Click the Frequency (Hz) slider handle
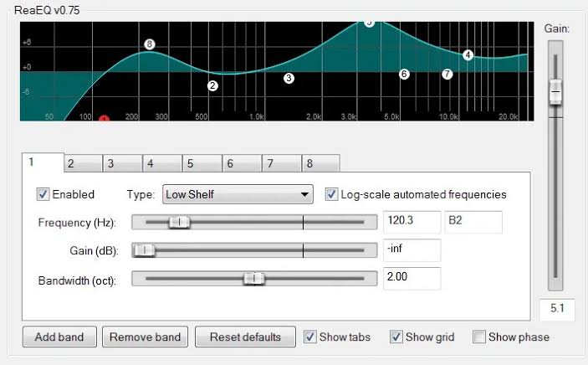The width and height of the screenshot is (588, 365). tap(179, 223)
